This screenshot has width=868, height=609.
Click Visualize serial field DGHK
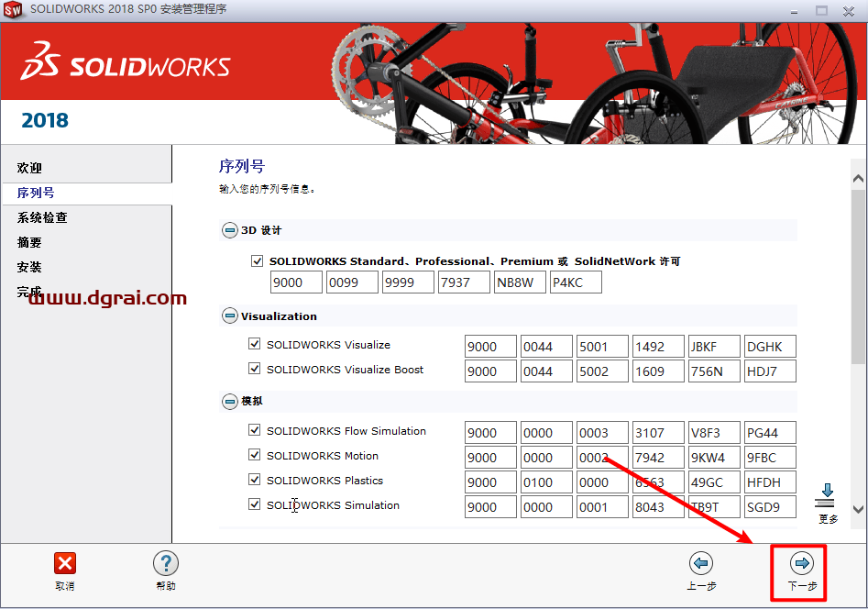coord(770,347)
